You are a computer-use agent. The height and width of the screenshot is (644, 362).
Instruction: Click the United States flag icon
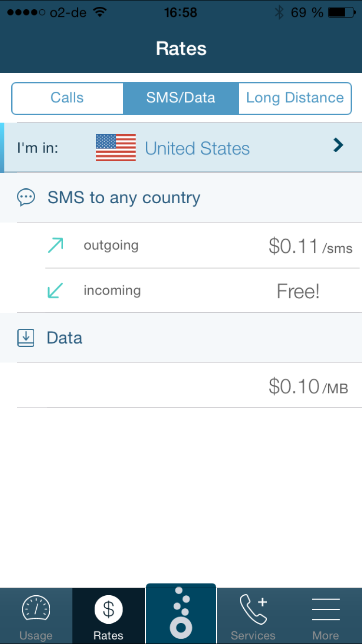(x=116, y=148)
